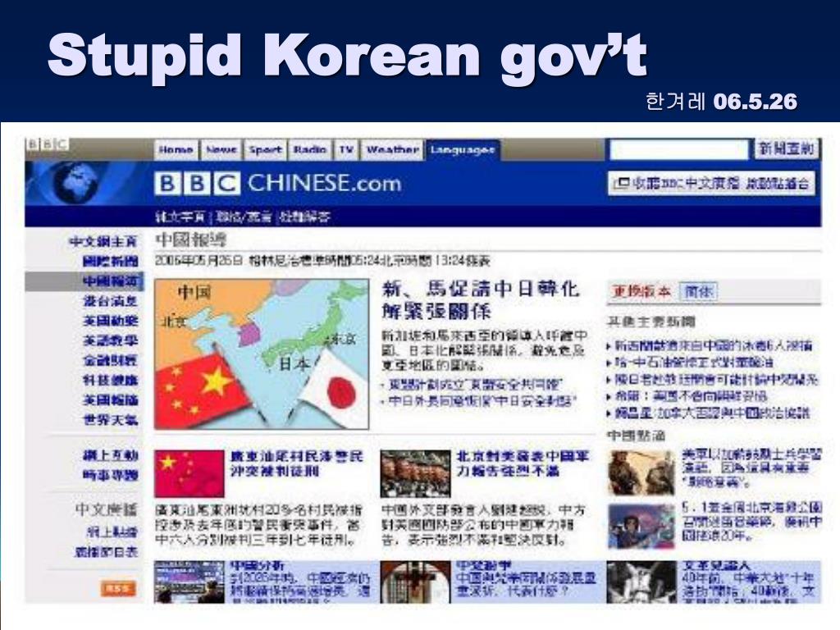Open the TV tab
Screen dimensions: 840x630
point(346,150)
